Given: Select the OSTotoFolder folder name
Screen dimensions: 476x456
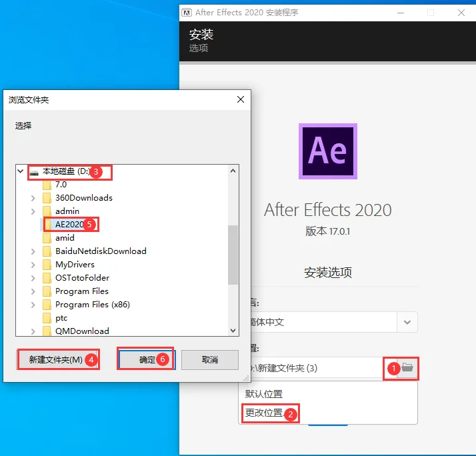Looking at the screenshot, I should 82,278.
